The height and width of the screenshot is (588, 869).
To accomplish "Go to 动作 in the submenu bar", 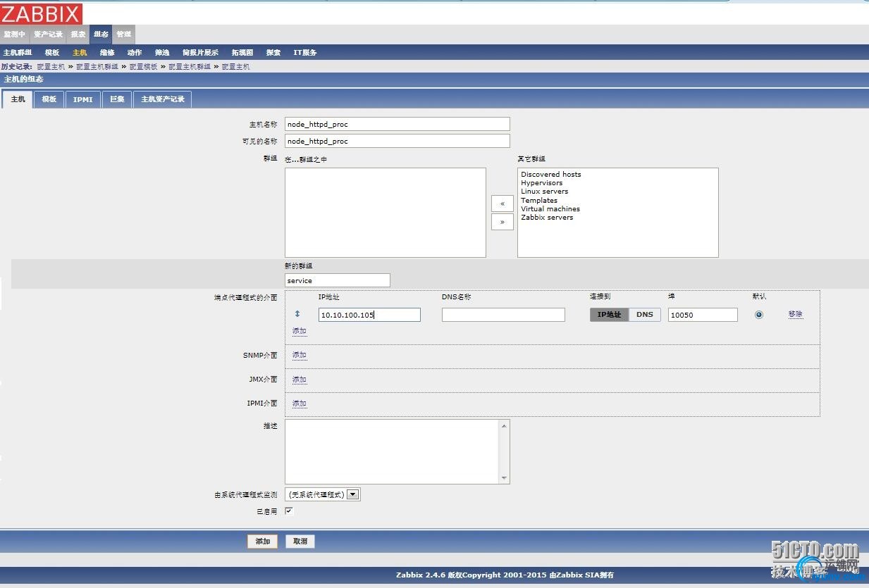I will pyautogui.click(x=135, y=53).
